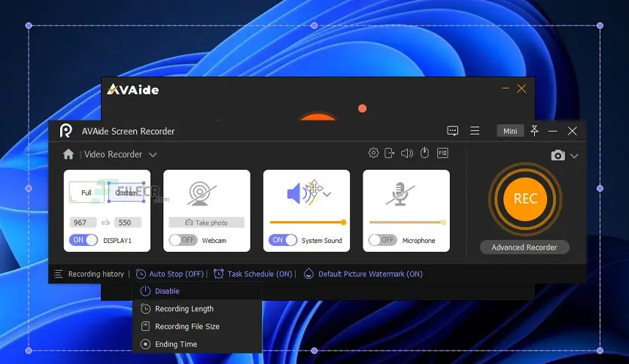Choose Recording File Size option
The height and width of the screenshot is (364, 629).
click(197, 326)
